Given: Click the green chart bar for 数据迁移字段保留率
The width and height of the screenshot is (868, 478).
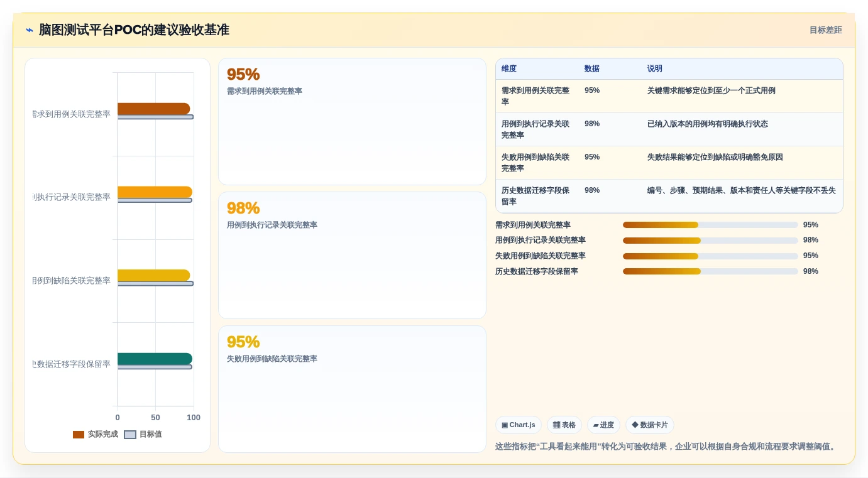Looking at the screenshot, I should tap(155, 359).
